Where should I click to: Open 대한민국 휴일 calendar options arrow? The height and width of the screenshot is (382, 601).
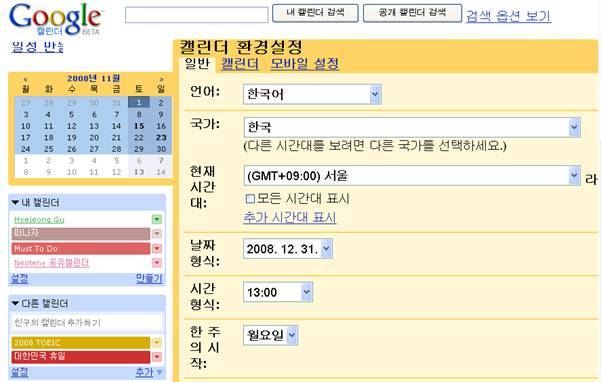pos(157,357)
